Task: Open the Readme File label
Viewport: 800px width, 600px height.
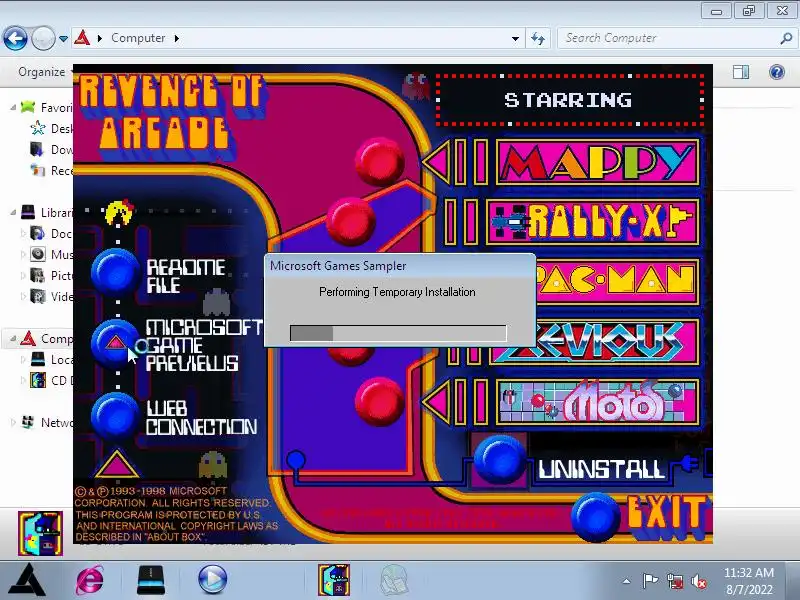Action: 186,276
